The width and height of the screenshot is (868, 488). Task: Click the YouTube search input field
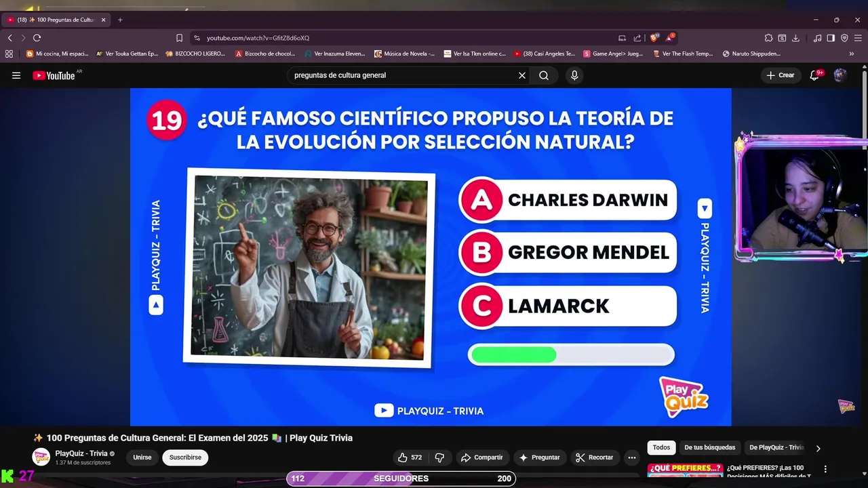pos(403,75)
